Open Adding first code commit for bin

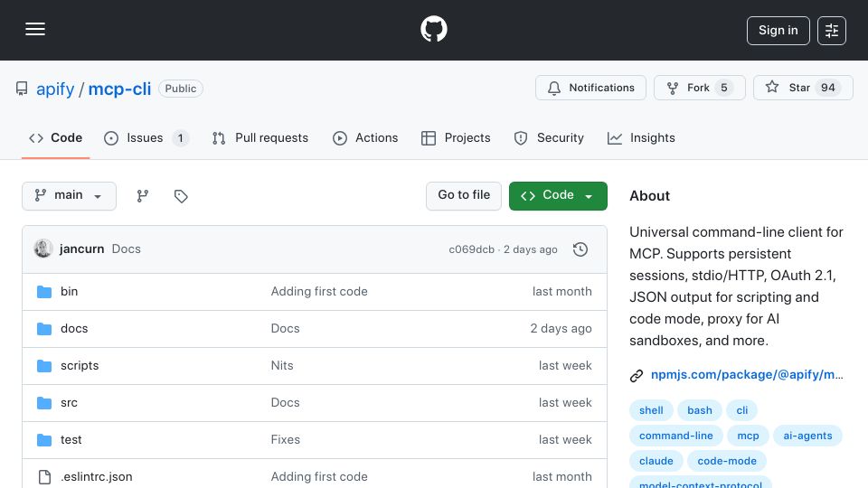point(319,292)
